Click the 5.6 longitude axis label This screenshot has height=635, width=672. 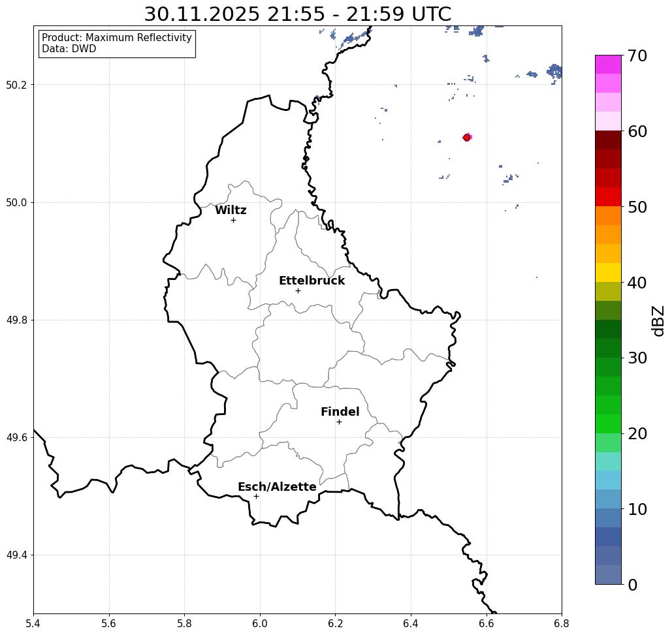(109, 623)
